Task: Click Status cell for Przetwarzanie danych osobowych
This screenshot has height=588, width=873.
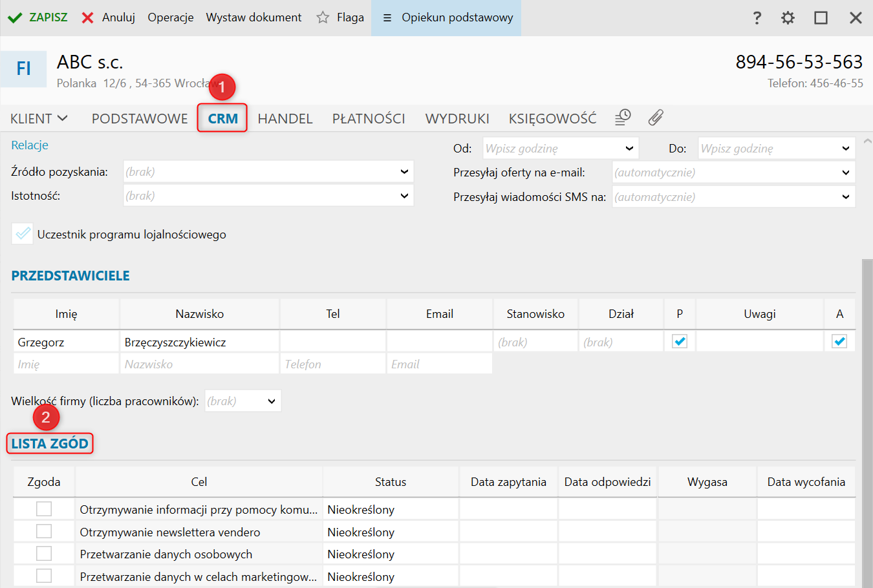Action: [391, 554]
